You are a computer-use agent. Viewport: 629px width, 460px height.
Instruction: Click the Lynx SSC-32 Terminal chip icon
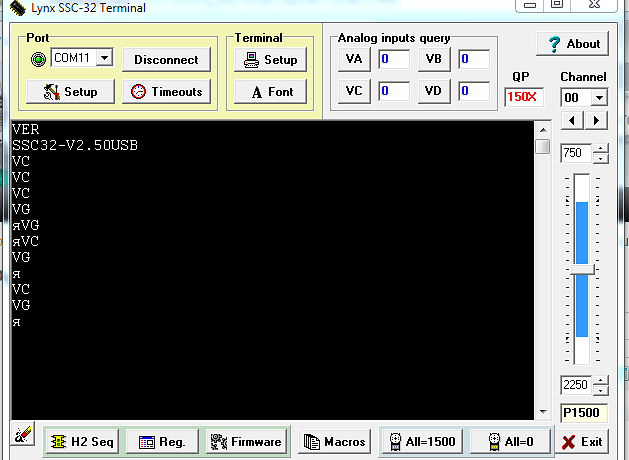coord(18,8)
